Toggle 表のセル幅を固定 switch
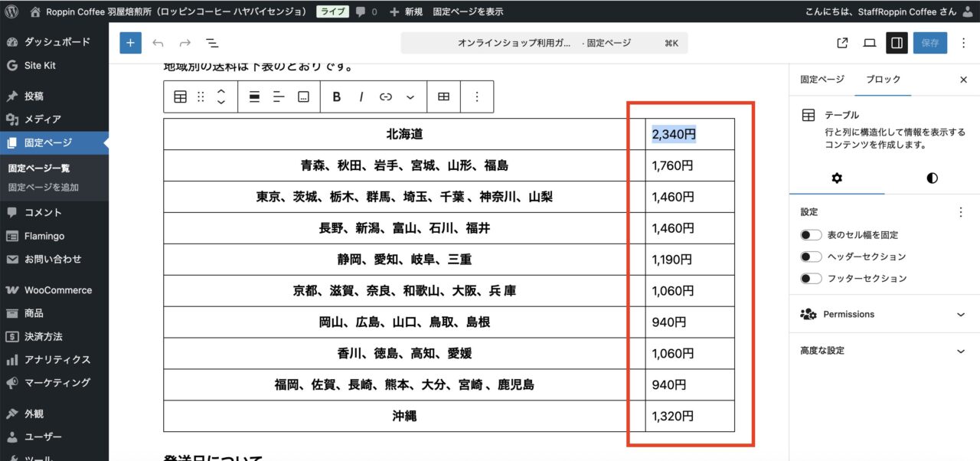The height and width of the screenshot is (461, 980). (811, 235)
